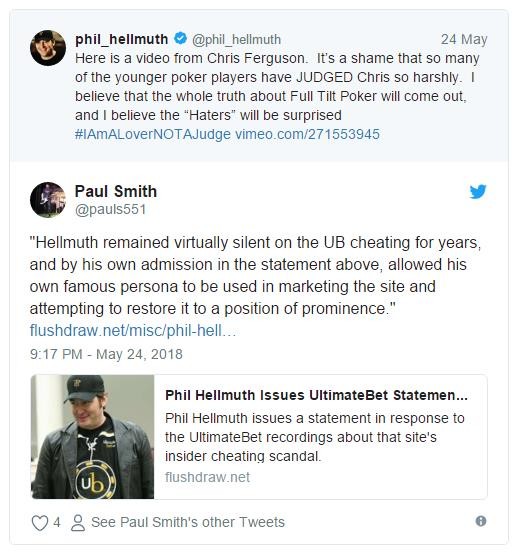The width and height of the screenshot is (518, 559).
Task: Open the flushdraw.net/misc/phil-hell… link
Action: tap(133, 330)
